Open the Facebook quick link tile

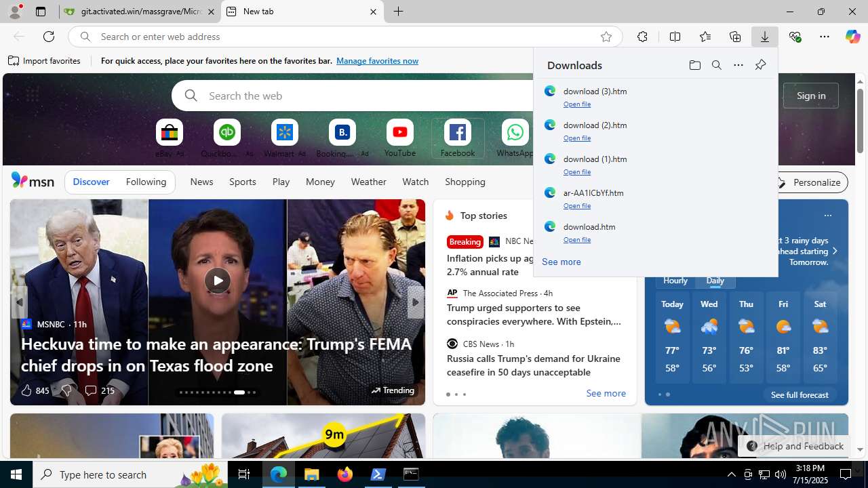tap(458, 138)
